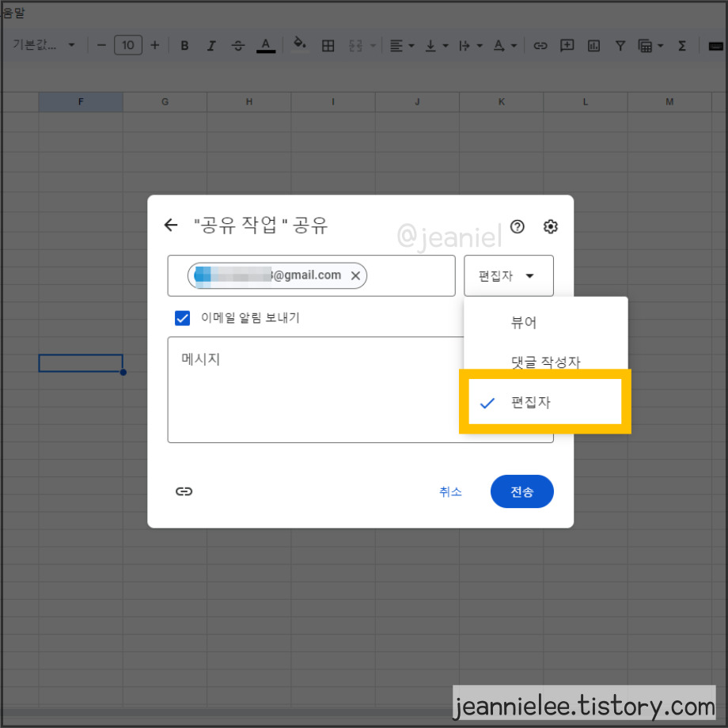Open the 편집자 permission dropdown

click(509, 275)
